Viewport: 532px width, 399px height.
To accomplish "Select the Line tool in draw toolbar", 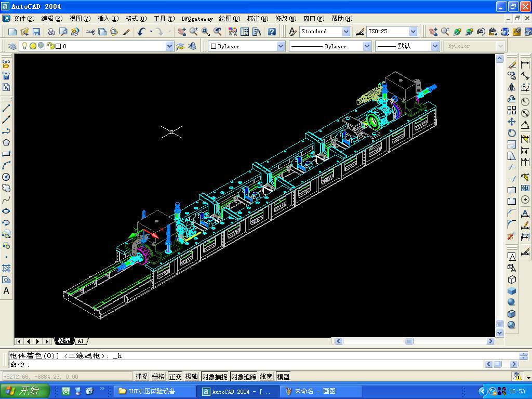I will click(6, 108).
